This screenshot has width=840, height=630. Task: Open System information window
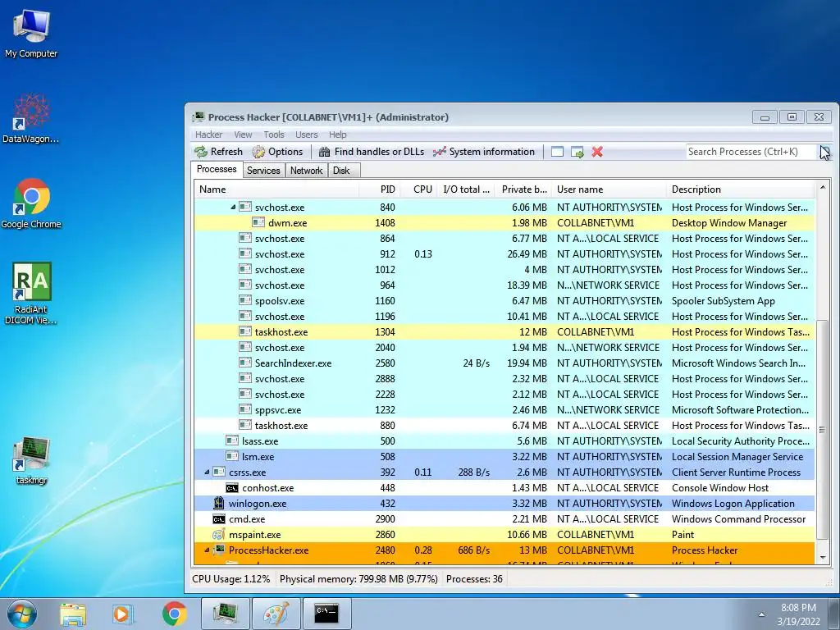484,152
